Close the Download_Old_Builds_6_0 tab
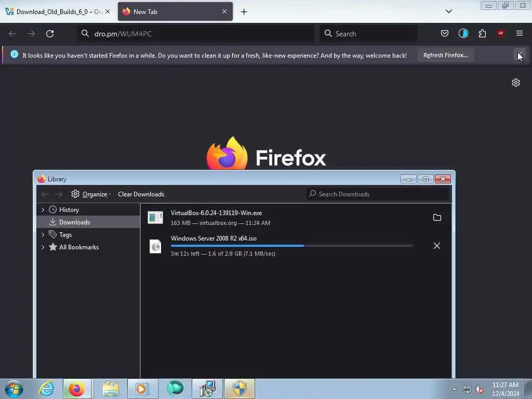532x399 pixels. 108,11
